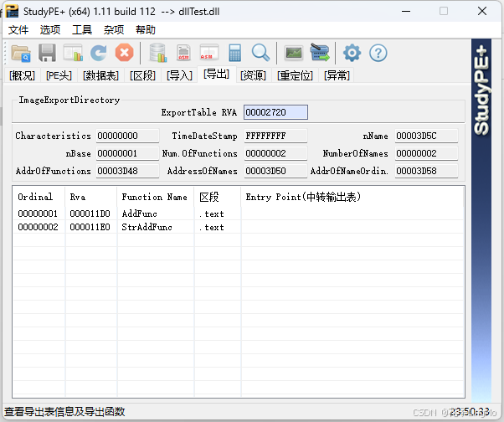504x422 pixels.
Task: Click the open file folder icon
Action: [x=21, y=53]
